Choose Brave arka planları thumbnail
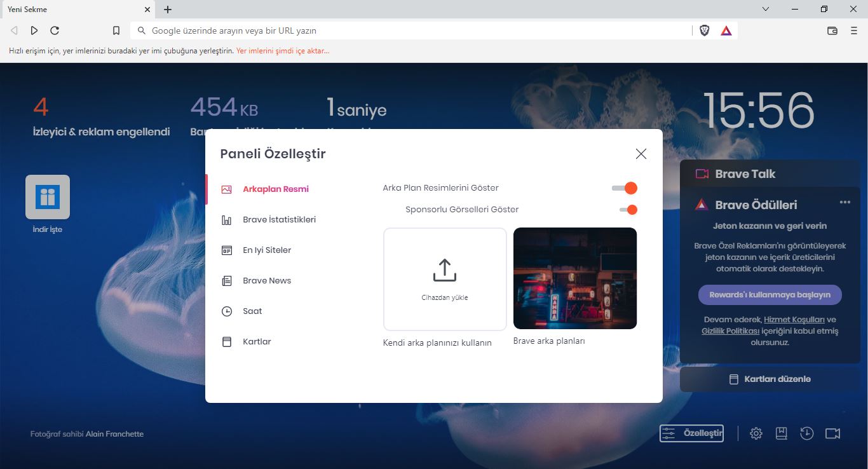The height and width of the screenshot is (469, 868). [x=575, y=278]
